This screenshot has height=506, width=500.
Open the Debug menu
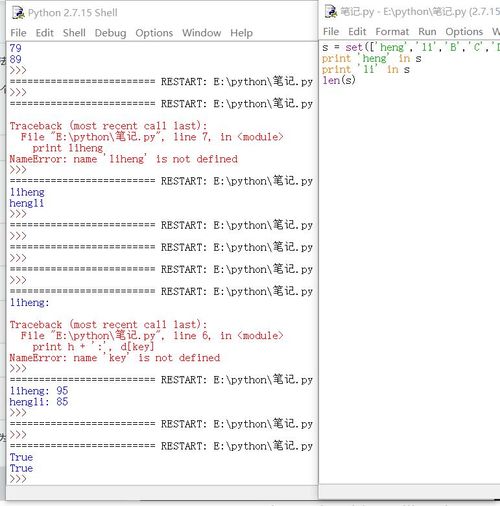coord(110,33)
